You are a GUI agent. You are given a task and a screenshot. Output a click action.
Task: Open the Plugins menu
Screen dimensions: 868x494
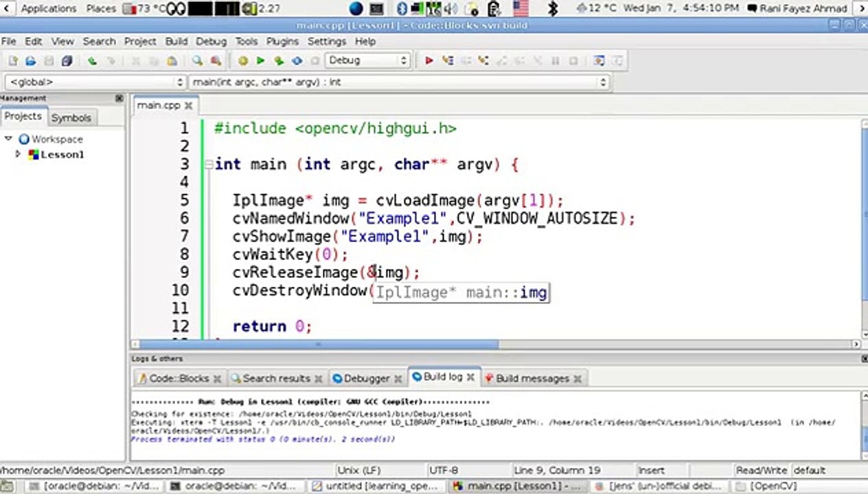point(282,41)
